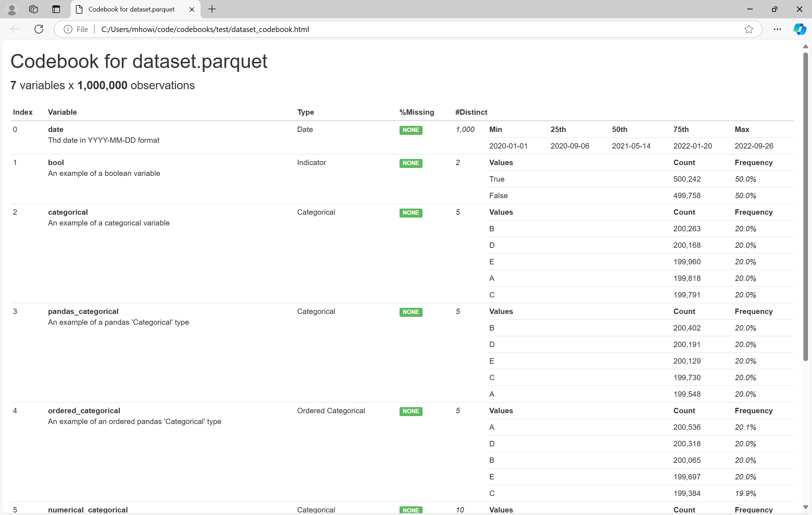Open the workspaces panel icon
This screenshot has width=812, height=515.
33,9
